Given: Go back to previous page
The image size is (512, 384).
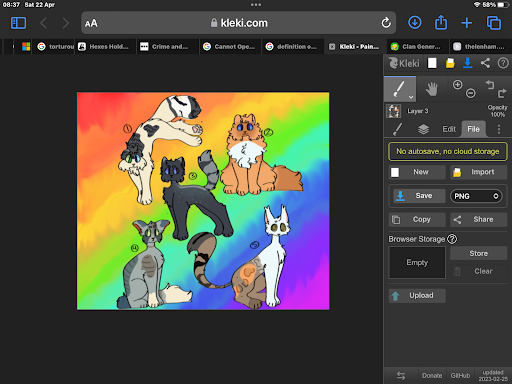Looking at the screenshot, I should [44, 23].
